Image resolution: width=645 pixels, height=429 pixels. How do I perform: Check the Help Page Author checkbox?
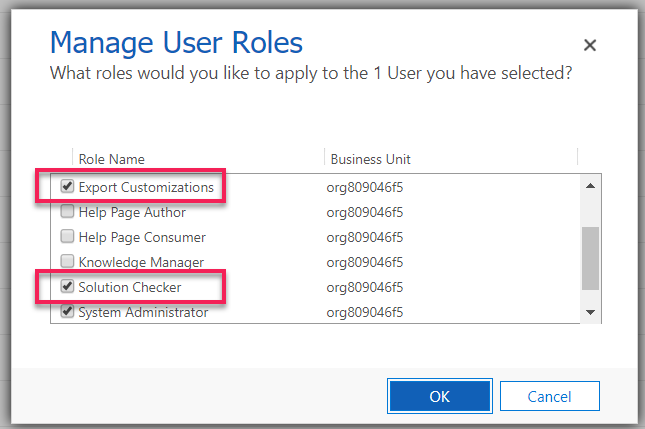click(67, 211)
